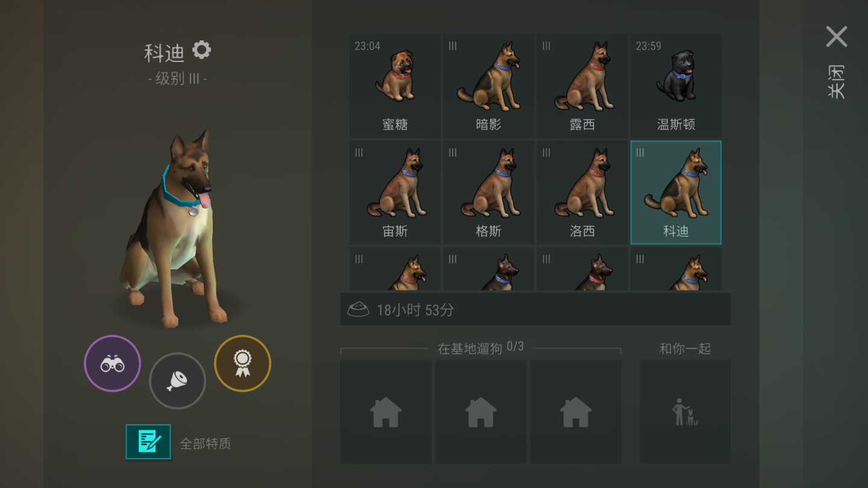Click the 全部特质 text label

(206, 444)
